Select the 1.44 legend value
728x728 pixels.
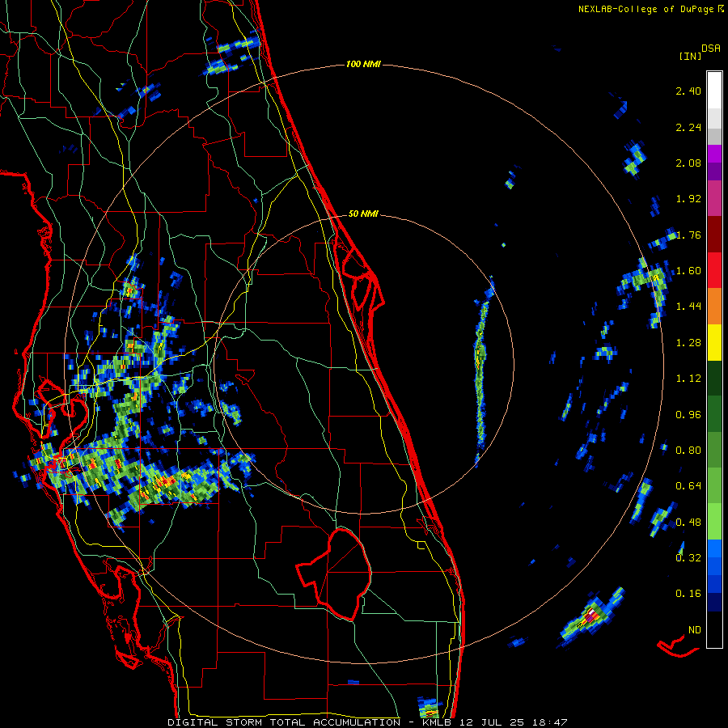688,307
